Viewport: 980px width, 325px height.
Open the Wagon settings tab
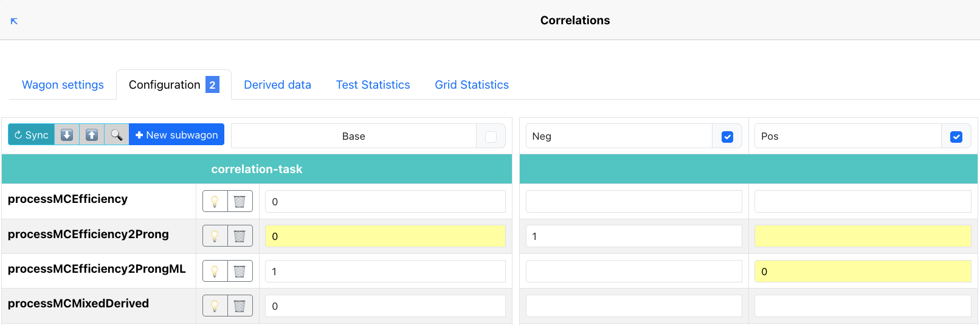[x=63, y=85]
